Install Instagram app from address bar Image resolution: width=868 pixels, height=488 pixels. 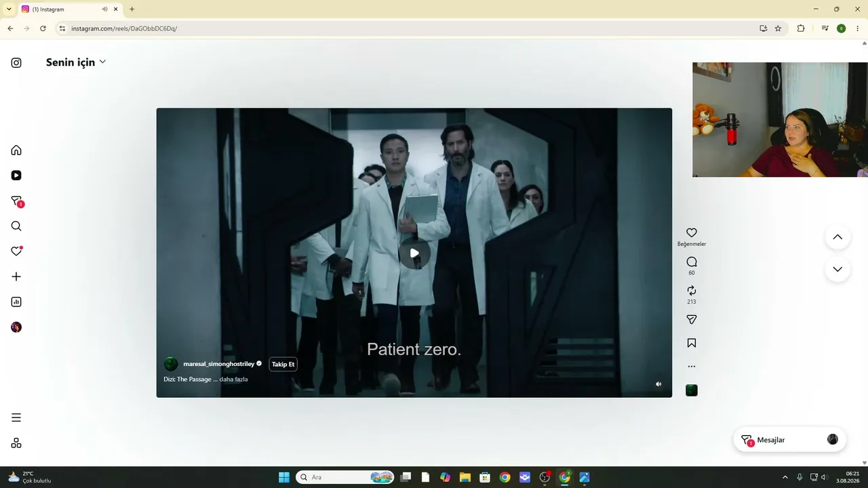[x=764, y=28]
